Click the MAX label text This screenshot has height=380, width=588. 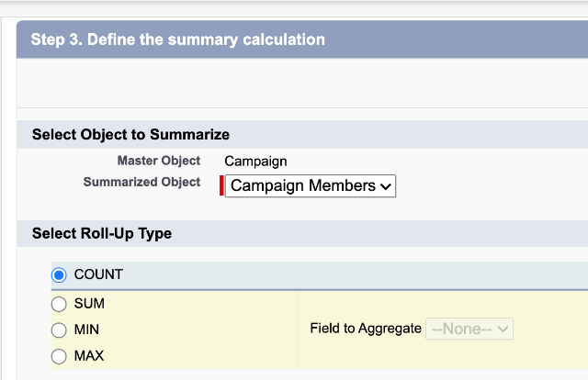[89, 356]
